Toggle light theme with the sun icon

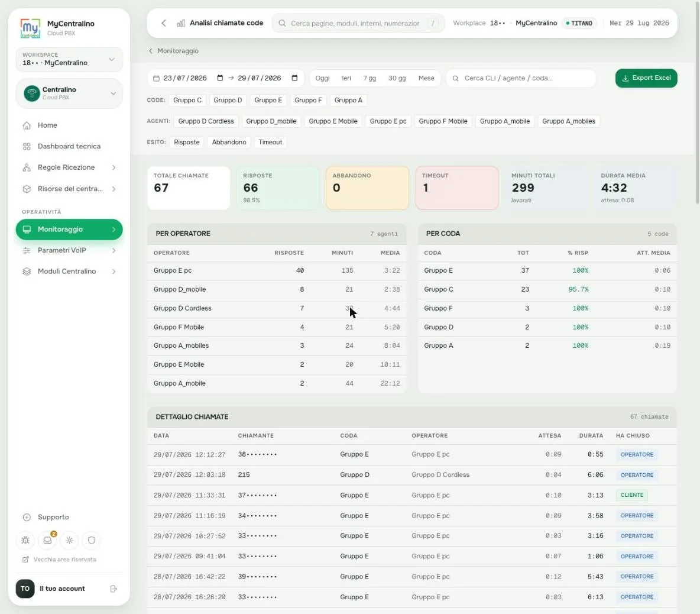pos(70,540)
